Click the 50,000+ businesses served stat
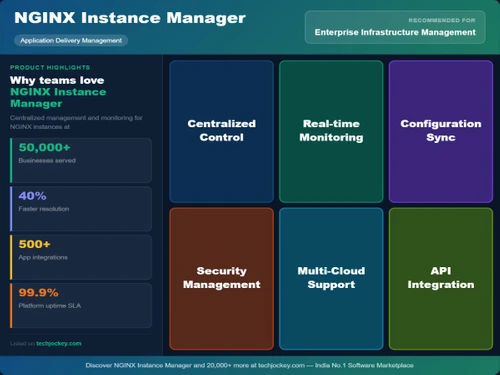The width and height of the screenshot is (500, 375). click(x=81, y=160)
